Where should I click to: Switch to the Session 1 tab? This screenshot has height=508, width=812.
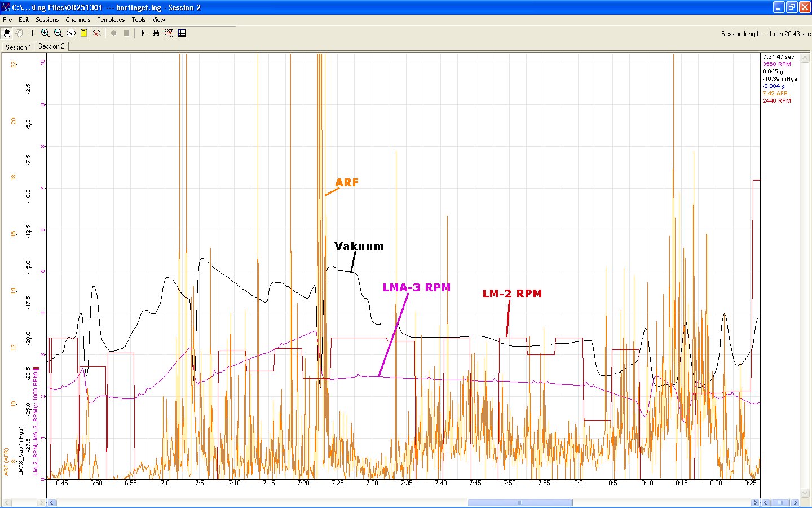(x=18, y=47)
